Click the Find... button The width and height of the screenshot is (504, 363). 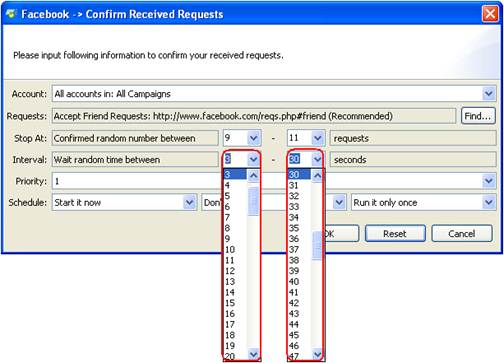[x=478, y=116]
